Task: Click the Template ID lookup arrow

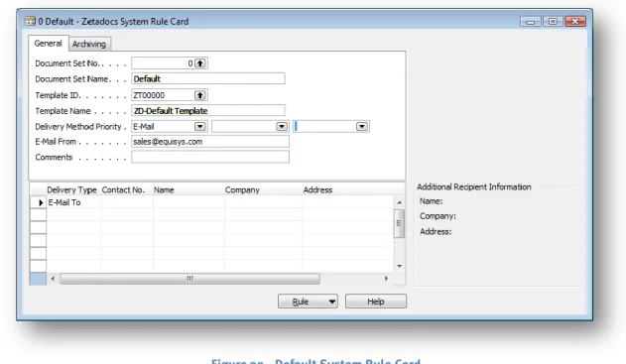Action: pos(200,95)
